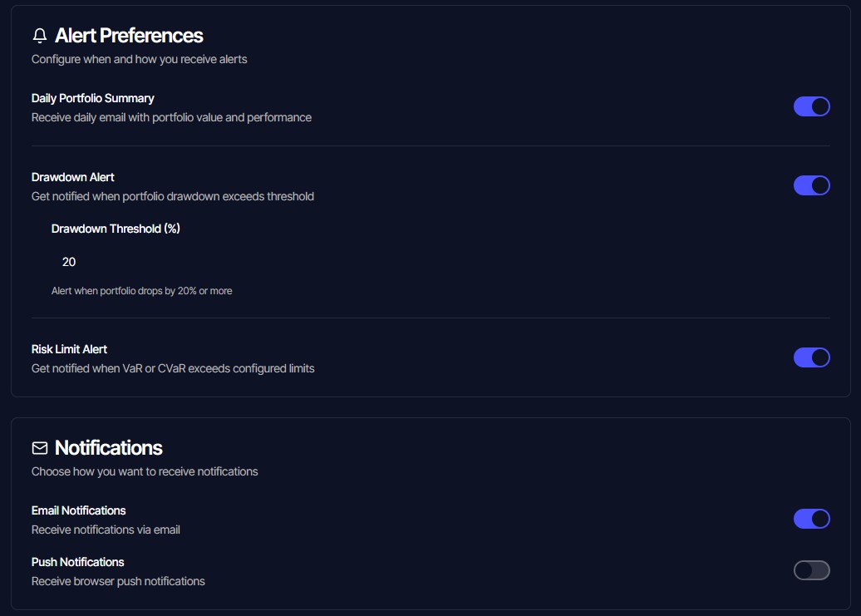Image resolution: width=861 pixels, height=616 pixels.
Task: Turn off the Drawdown Alert toggle
Action: click(x=812, y=185)
